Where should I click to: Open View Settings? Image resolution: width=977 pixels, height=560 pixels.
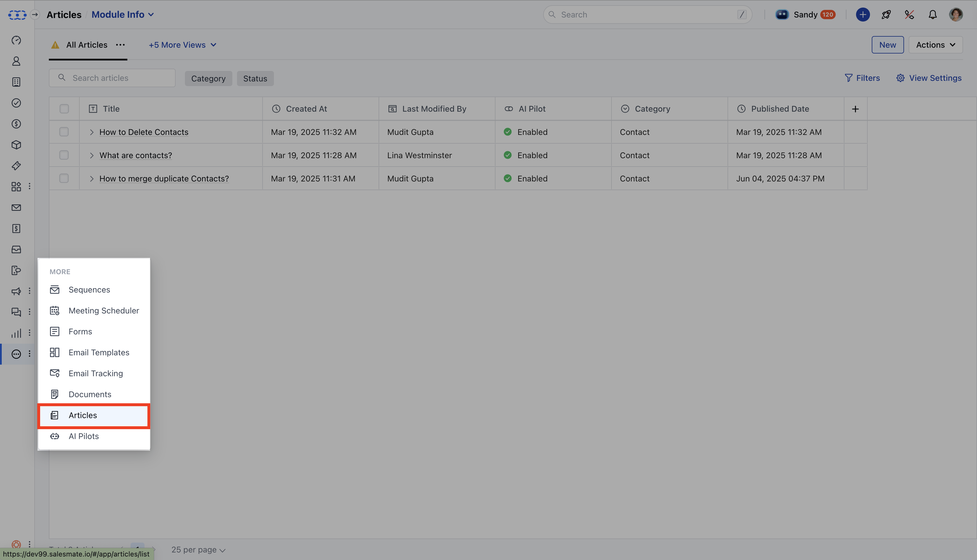(x=929, y=78)
